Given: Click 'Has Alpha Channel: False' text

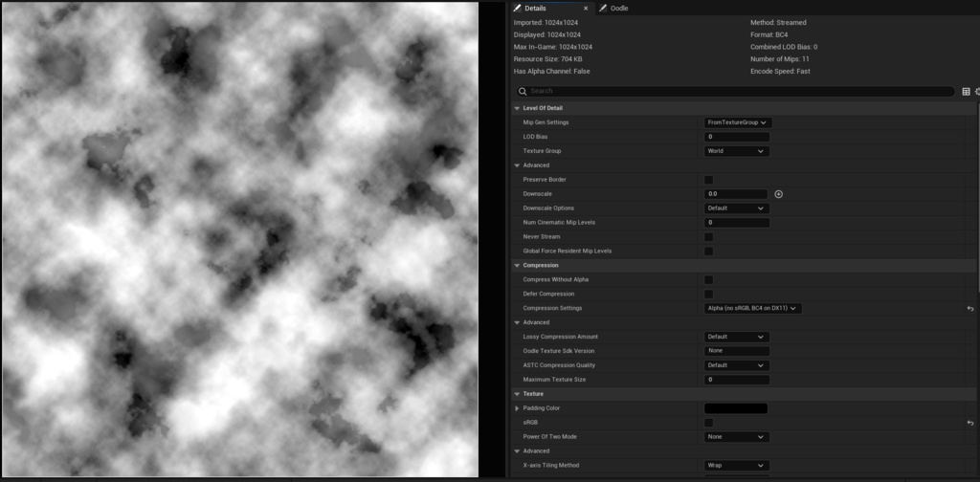Looking at the screenshot, I should (551, 71).
